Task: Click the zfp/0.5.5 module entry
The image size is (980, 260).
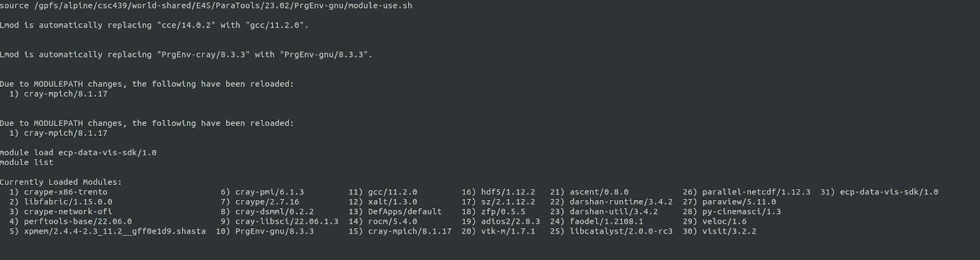Action: [503, 212]
